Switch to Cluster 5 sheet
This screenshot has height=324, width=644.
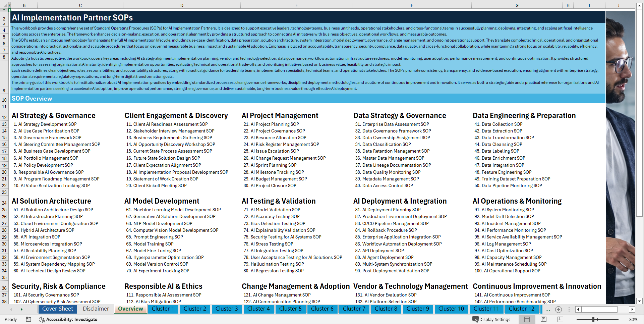pyautogui.click(x=290, y=309)
